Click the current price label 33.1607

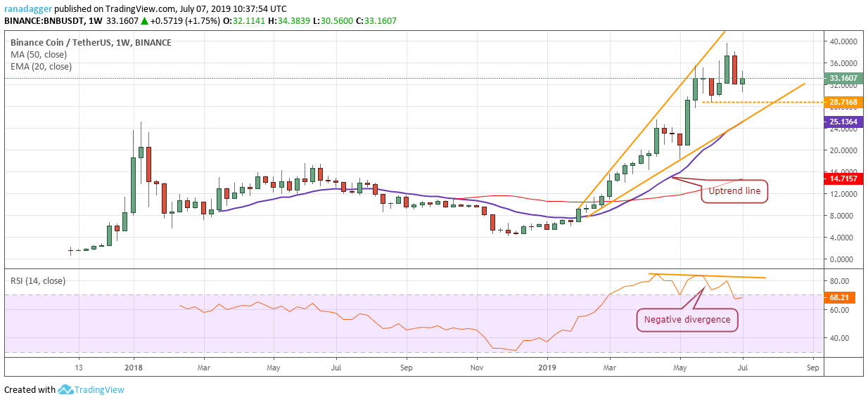click(843, 79)
